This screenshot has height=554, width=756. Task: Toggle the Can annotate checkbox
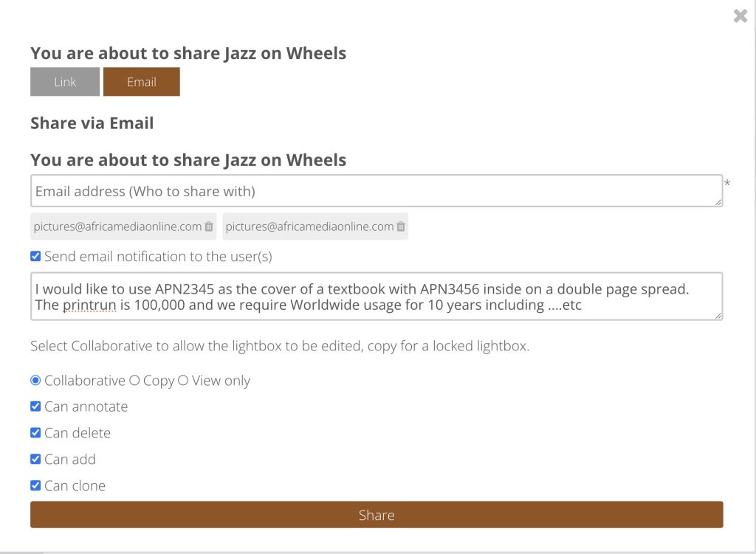point(35,406)
